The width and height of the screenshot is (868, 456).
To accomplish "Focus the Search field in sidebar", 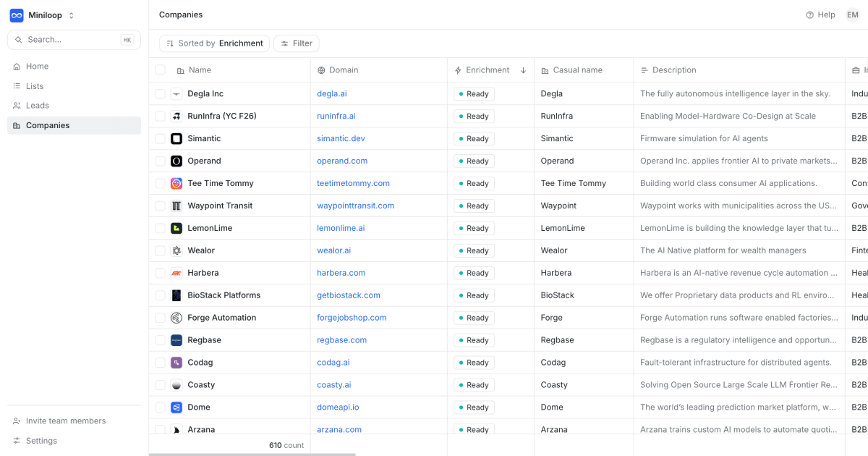I will (74, 40).
